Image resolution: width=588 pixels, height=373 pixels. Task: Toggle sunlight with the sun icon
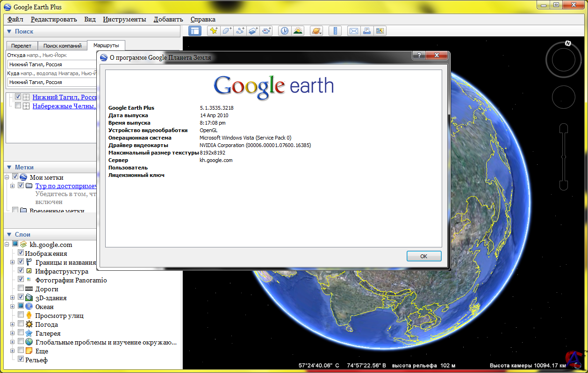(297, 31)
